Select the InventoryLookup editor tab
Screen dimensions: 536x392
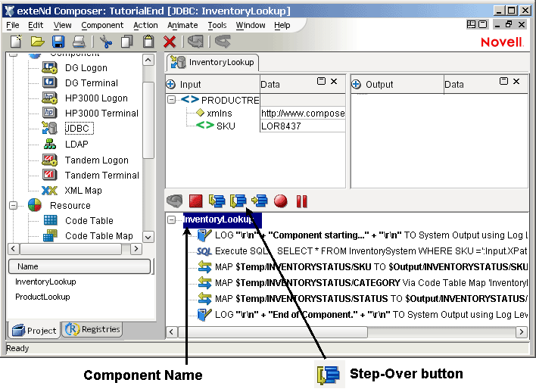pos(213,62)
